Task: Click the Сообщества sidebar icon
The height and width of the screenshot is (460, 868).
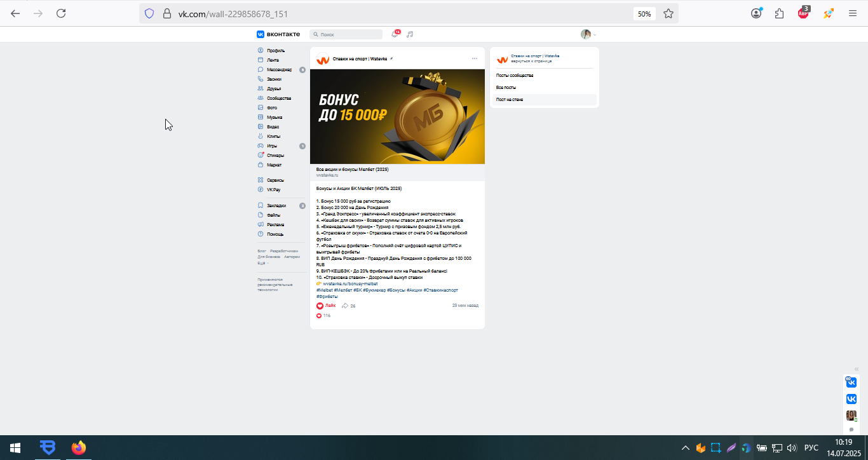Action: pyautogui.click(x=261, y=98)
